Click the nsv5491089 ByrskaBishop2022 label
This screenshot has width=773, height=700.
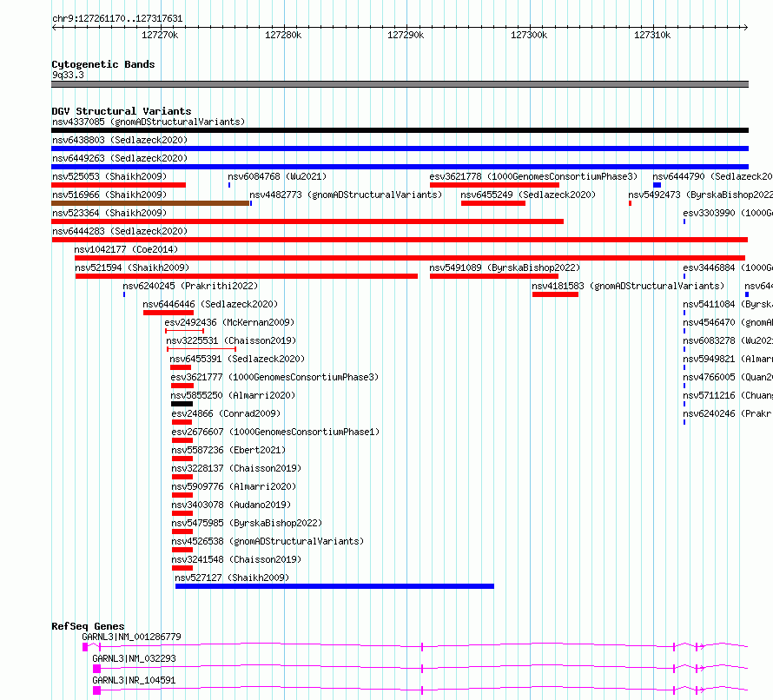point(505,267)
